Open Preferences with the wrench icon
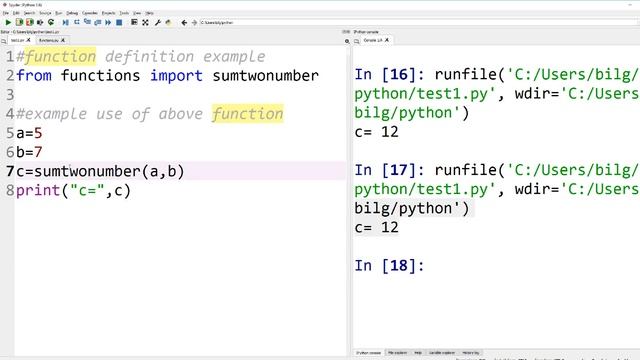The width and height of the screenshot is (640, 360). [158, 22]
